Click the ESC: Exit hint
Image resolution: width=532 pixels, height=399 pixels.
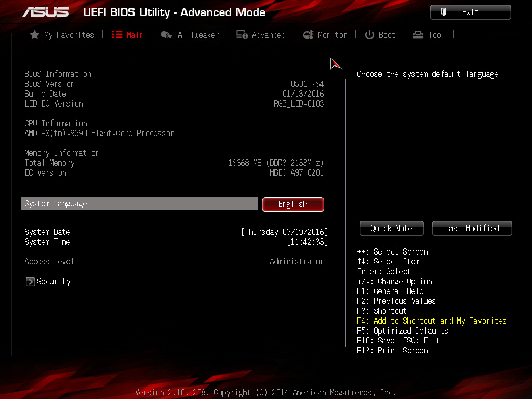(x=421, y=341)
